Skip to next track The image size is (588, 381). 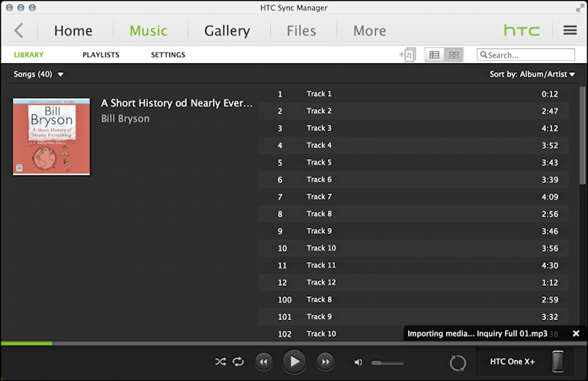[325, 361]
